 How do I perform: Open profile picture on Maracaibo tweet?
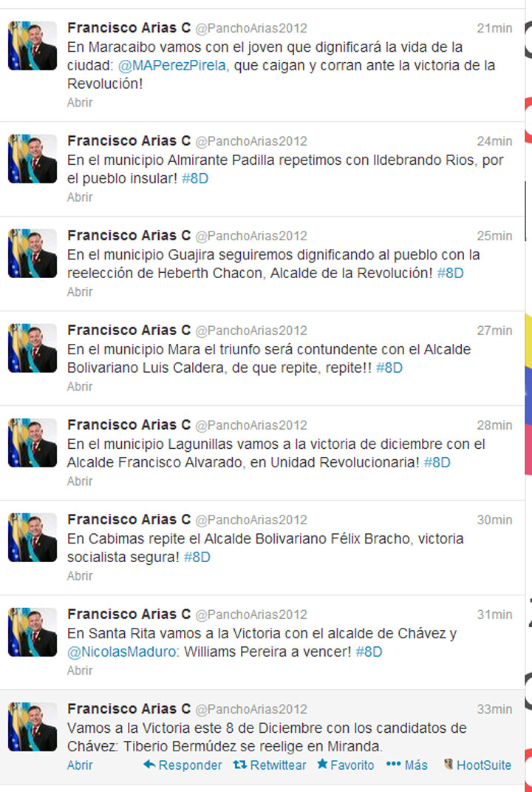[x=33, y=45]
